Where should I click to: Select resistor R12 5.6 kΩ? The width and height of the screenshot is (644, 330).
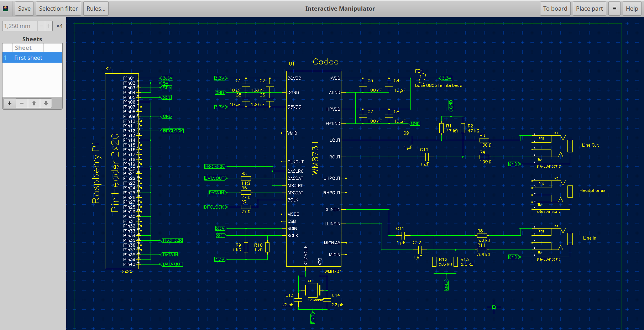(x=434, y=262)
